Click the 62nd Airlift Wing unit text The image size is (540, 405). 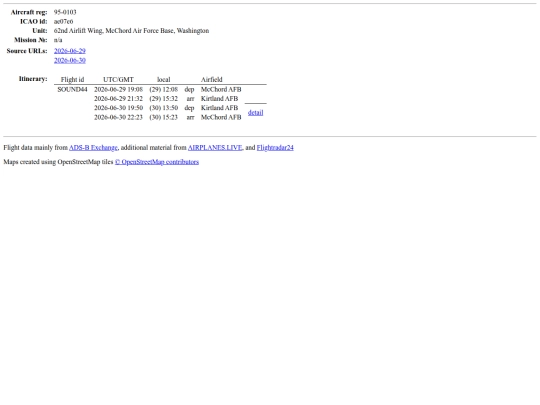point(131,31)
